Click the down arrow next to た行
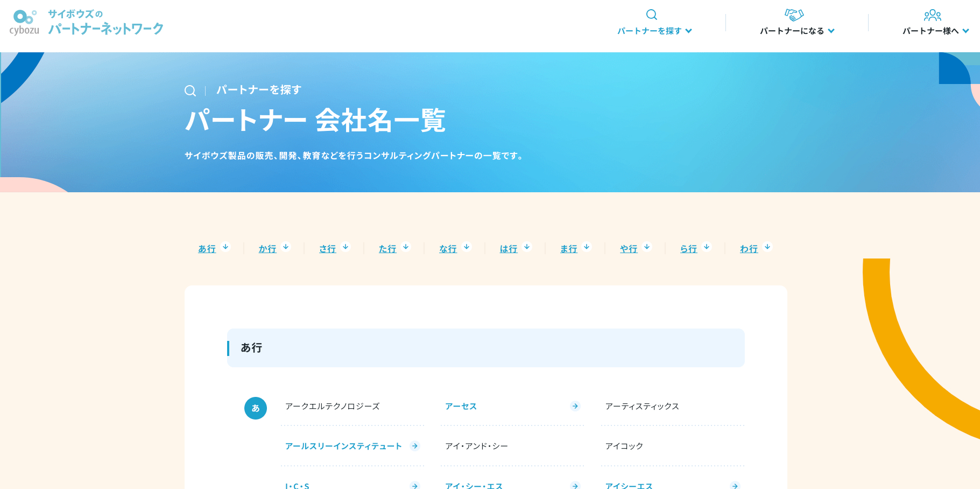Viewport: 980px width, 489px height. [x=406, y=247]
